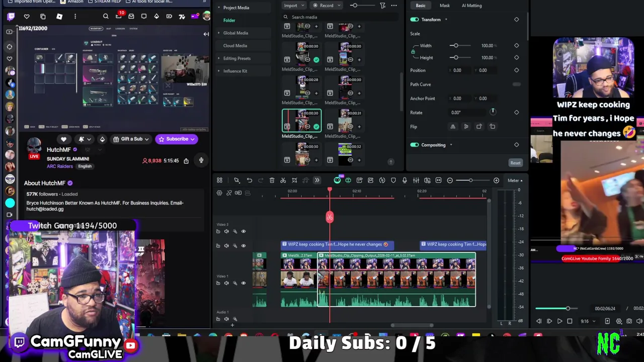Select the split scissors tool in timeline toolbar
This screenshot has height=362, width=644.
283,180
